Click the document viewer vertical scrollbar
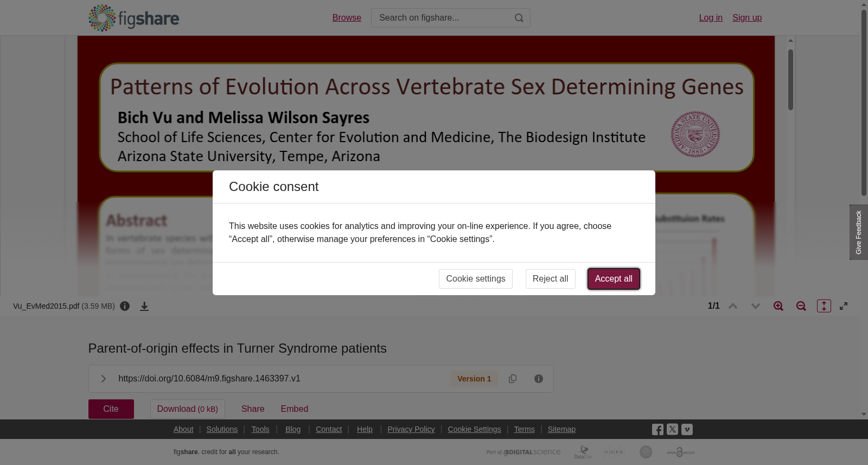868x465 pixels. pyautogui.click(x=790, y=80)
